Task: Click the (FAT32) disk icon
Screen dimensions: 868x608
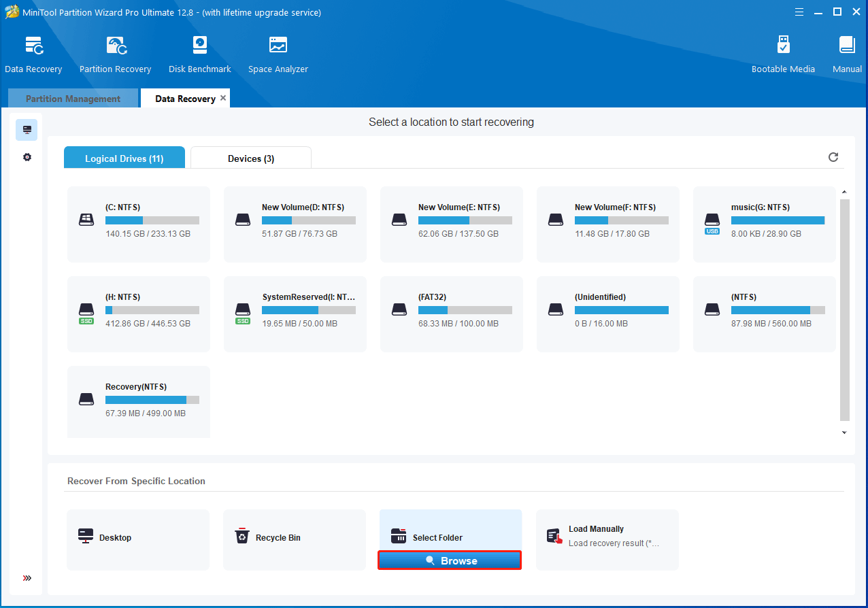Action: click(x=399, y=309)
